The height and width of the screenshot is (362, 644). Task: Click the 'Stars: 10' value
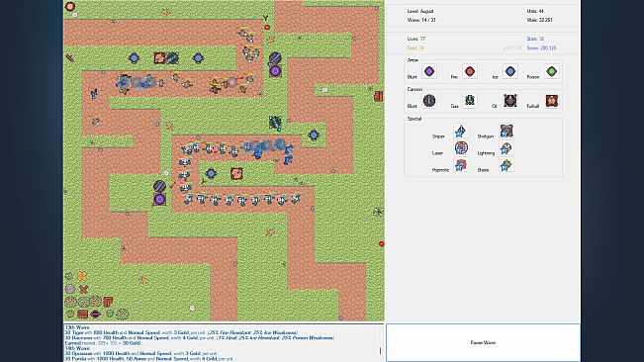coord(535,39)
